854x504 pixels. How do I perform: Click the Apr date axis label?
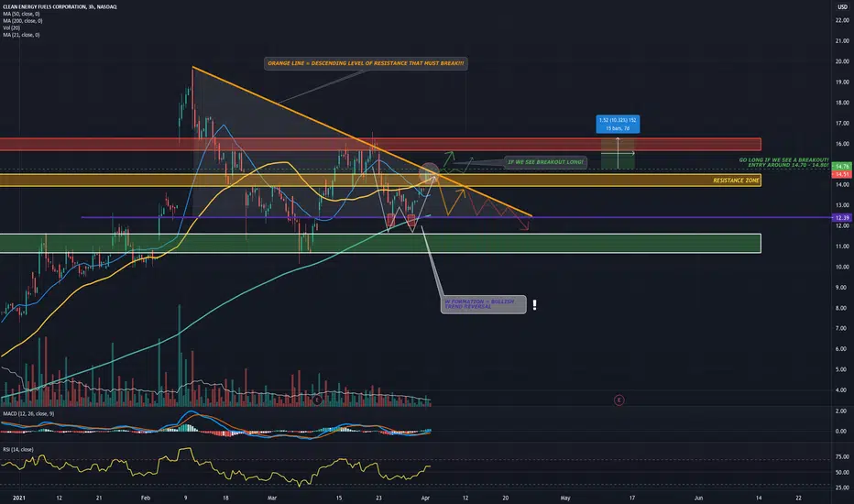[425, 498]
